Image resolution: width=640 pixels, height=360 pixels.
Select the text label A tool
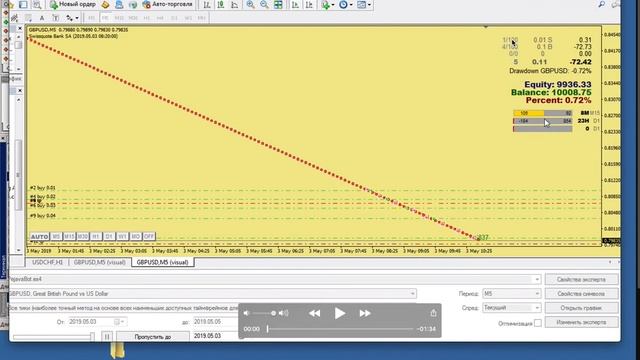tap(42, 18)
